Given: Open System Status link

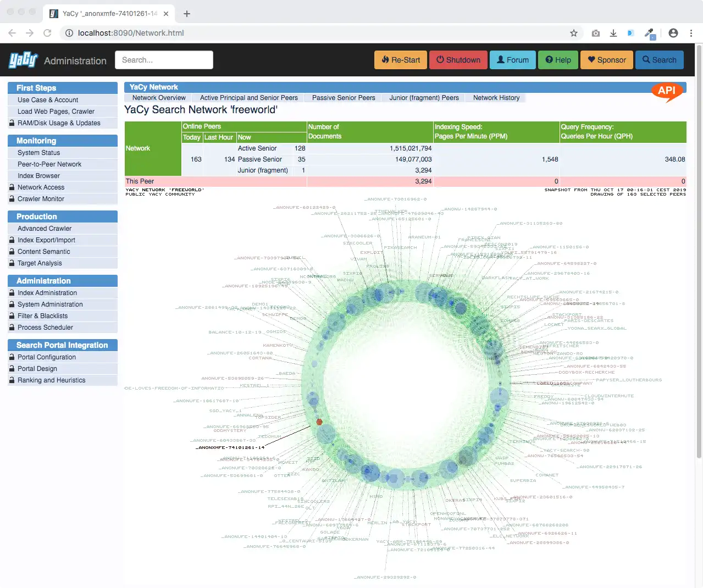Looking at the screenshot, I should coord(38,153).
